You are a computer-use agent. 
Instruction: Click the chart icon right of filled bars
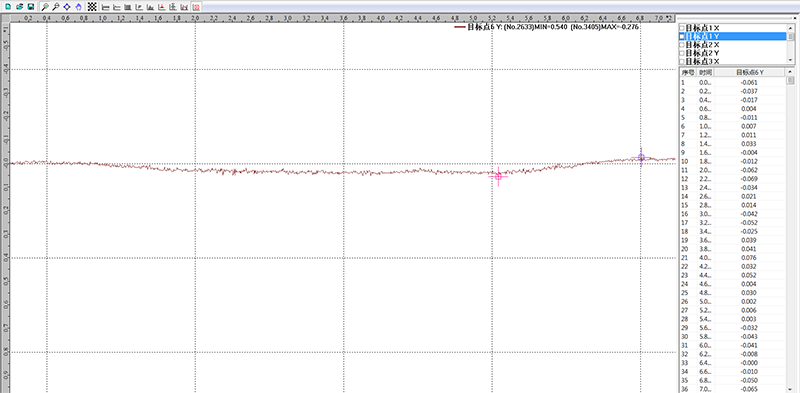[x=139, y=7]
